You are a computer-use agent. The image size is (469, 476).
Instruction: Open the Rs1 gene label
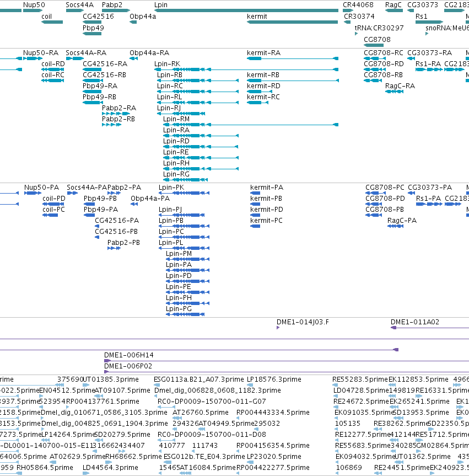point(422,17)
